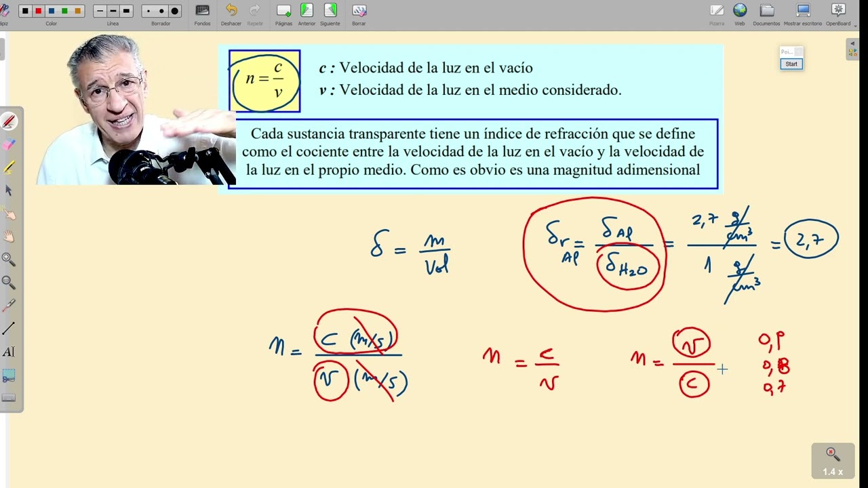Click the presenter webcam video overlay
The width and height of the screenshot is (868, 488).
(x=136, y=108)
